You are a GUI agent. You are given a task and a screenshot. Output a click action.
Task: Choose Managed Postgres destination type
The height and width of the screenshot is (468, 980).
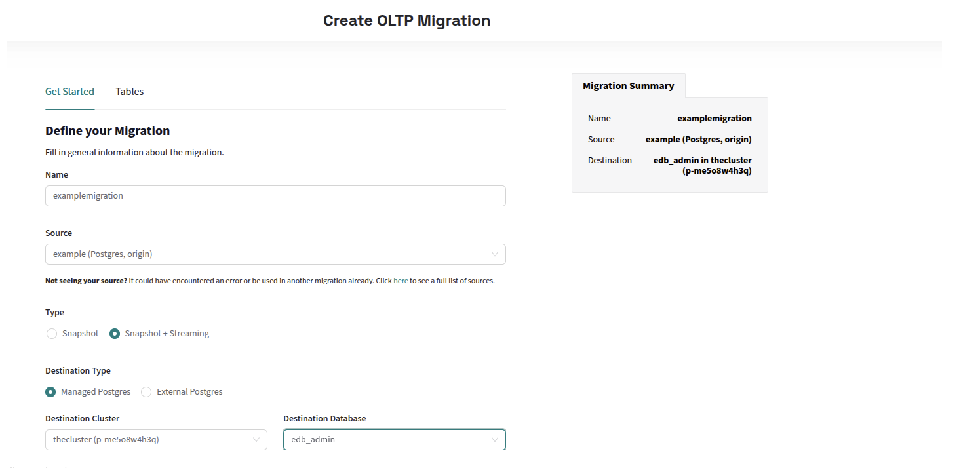click(50, 391)
